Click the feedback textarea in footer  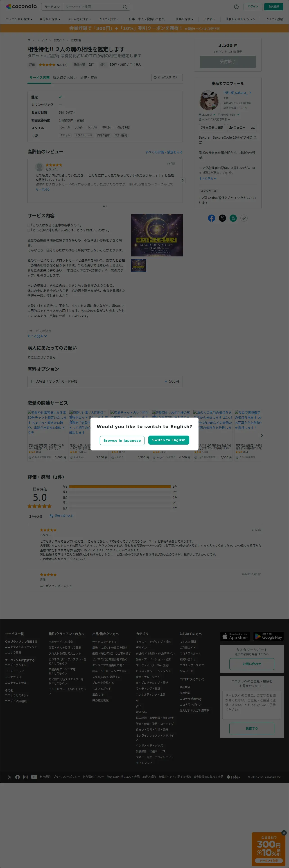pyautogui.click(x=252, y=705)
